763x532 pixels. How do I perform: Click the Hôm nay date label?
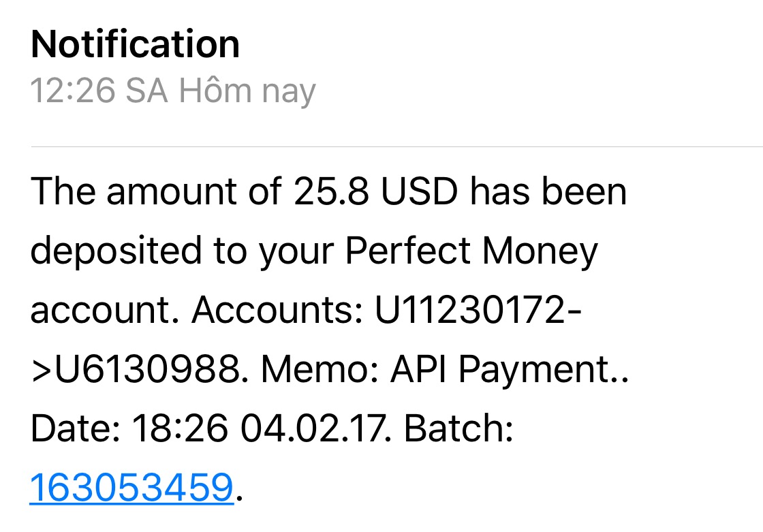point(247,91)
